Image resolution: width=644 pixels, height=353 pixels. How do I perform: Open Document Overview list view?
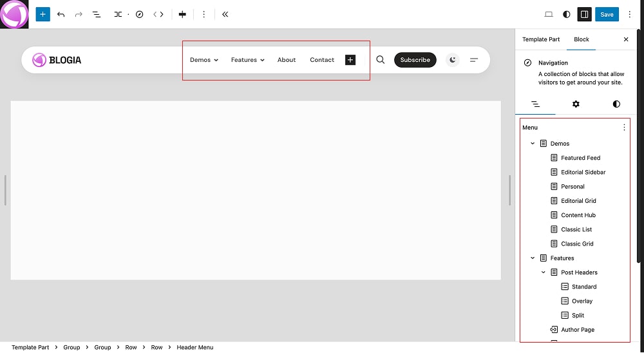[97, 14]
